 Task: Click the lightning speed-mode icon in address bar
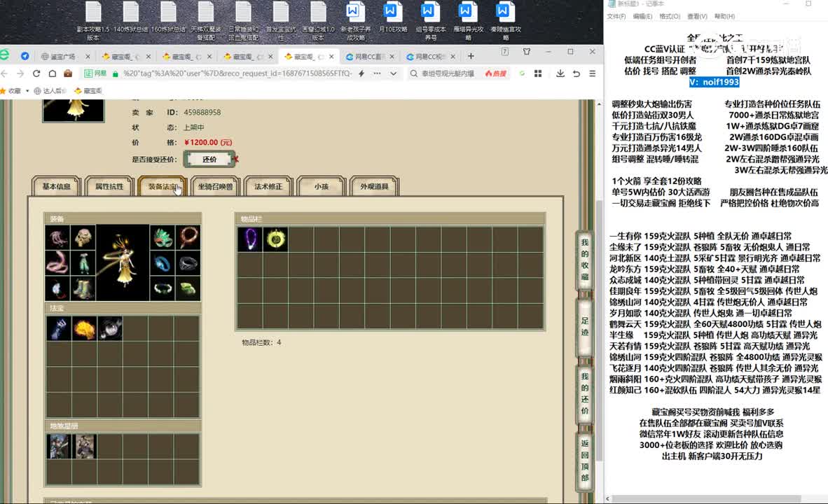click(x=361, y=73)
